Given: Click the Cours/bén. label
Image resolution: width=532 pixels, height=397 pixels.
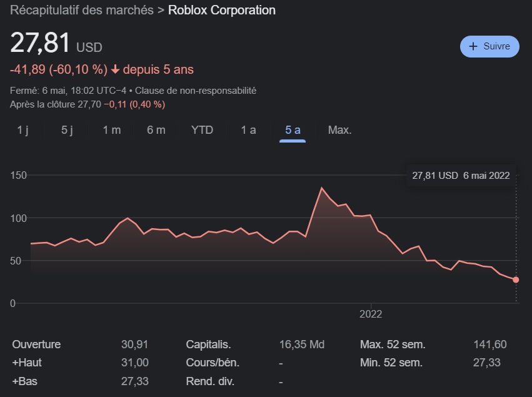Looking at the screenshot, I should 213,363.
